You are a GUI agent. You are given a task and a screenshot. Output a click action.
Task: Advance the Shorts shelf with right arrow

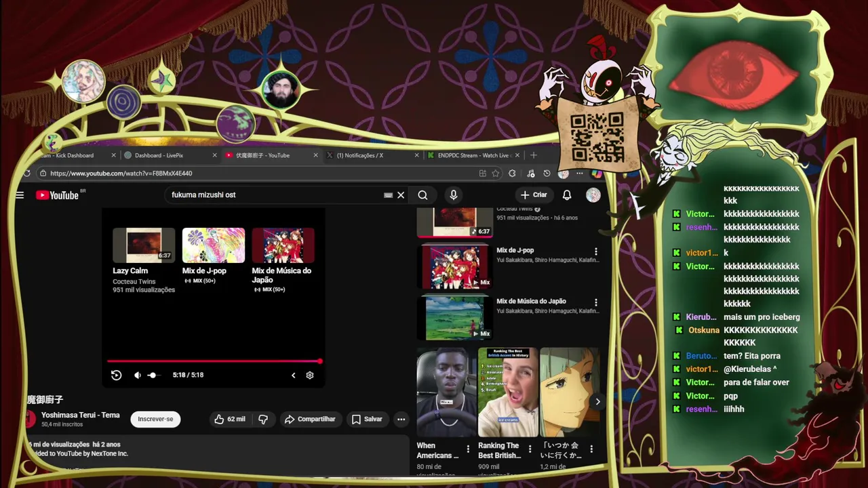[x=597, y=402]
